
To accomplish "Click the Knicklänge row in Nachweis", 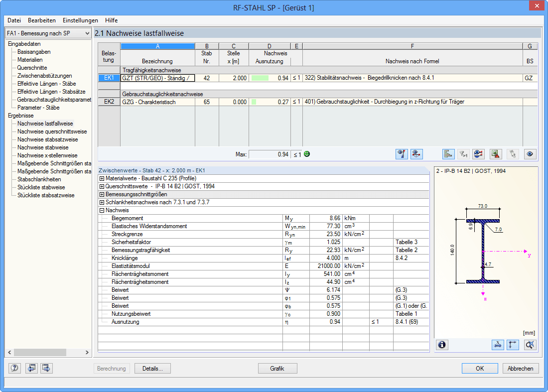I will pos(264,258).
